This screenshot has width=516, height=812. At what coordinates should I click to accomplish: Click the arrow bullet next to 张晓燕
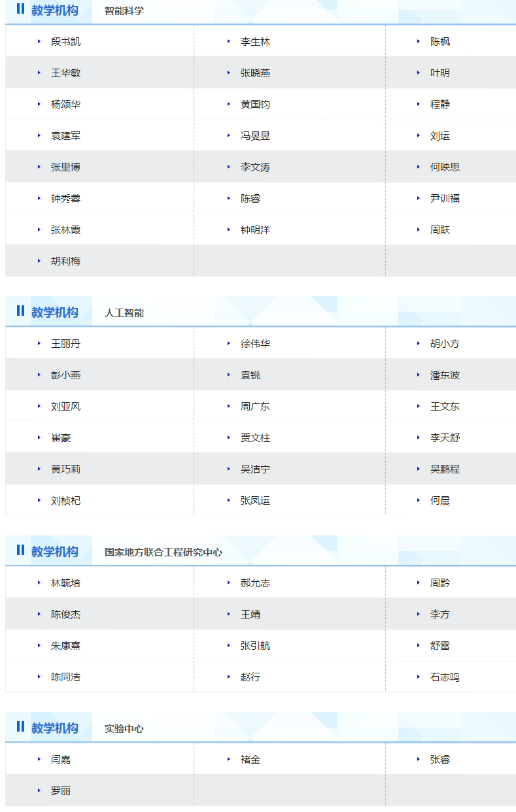coord(229,73)
